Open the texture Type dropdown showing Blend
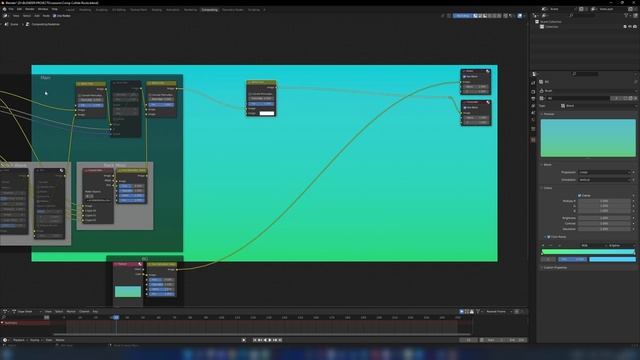 (x=598, y=106)
